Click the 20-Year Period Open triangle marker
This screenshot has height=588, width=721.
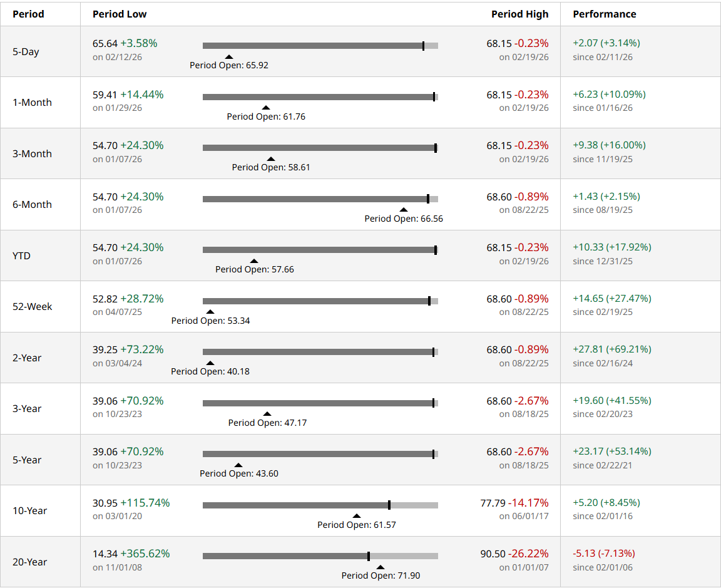click(x=381, y=567)
